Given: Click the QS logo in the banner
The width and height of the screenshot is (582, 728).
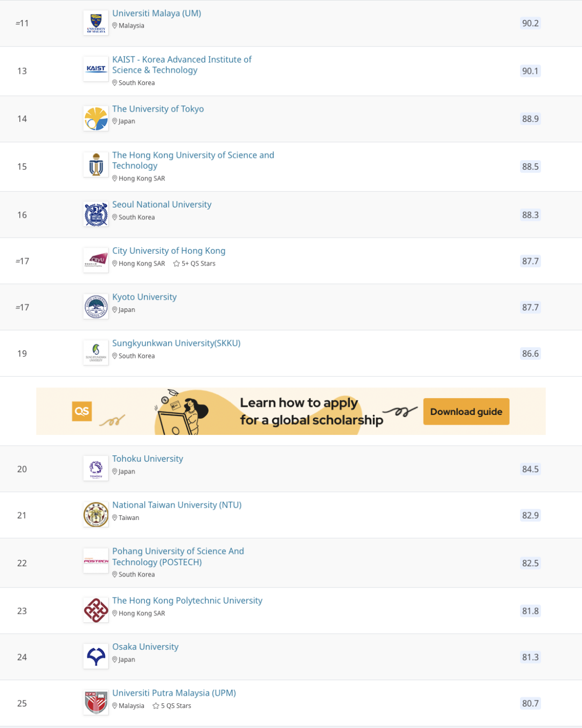Looking at the screenshot, I should click(x=82, y=411).
